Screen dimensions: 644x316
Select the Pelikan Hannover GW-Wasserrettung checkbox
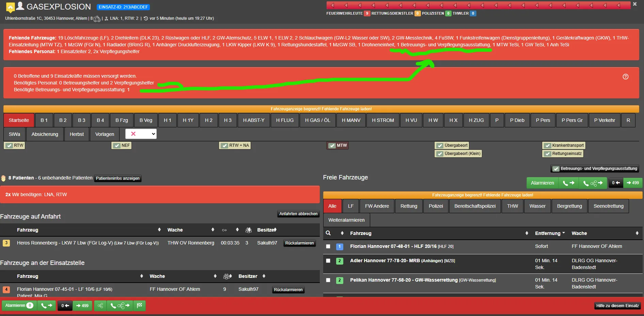328,280
